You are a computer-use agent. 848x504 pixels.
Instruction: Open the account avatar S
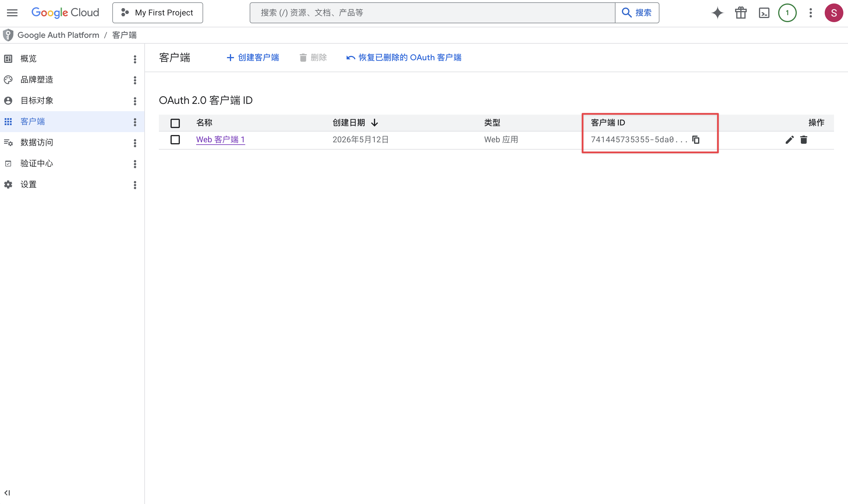click(834, 13)
